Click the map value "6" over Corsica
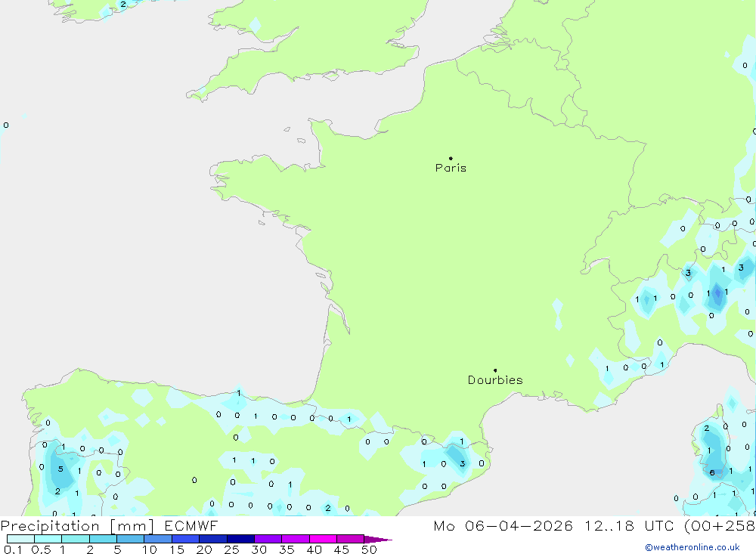 coord(712,472)
